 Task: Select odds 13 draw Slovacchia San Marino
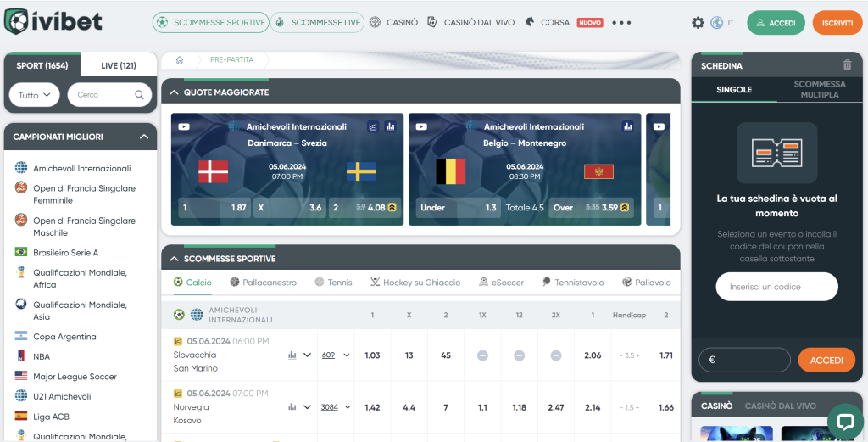[409, 355]
